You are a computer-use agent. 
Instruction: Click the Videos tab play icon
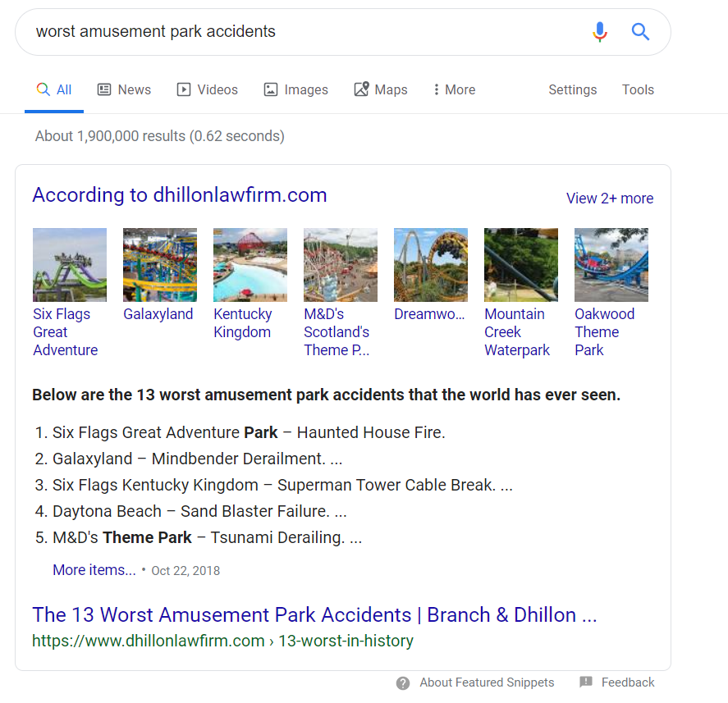[183, 89]
